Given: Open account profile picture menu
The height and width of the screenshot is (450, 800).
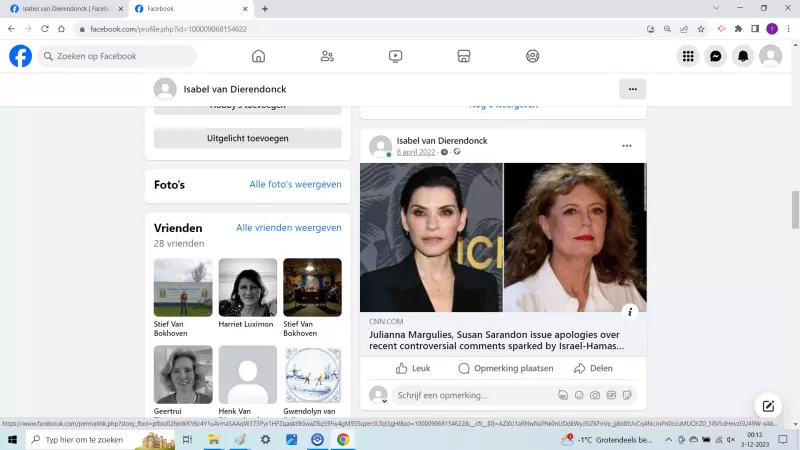Looking at the screenshot, I should click(770, 56).
